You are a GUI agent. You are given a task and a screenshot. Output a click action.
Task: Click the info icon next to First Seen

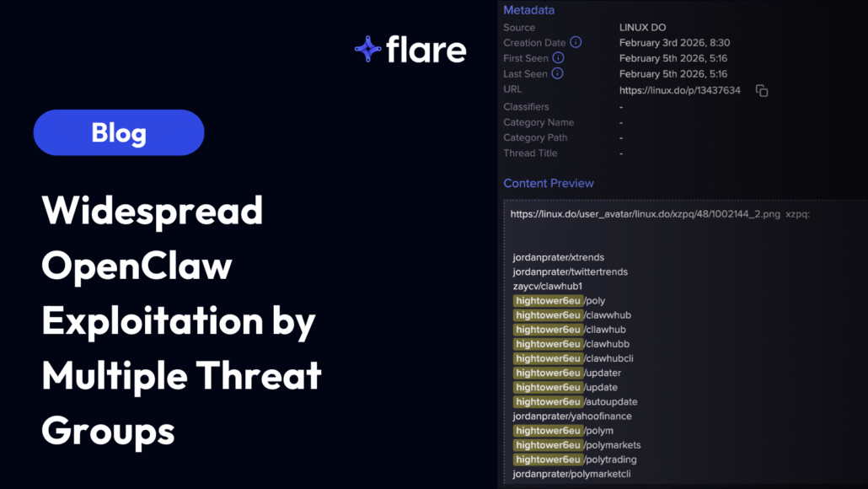[x=558, y=58]
